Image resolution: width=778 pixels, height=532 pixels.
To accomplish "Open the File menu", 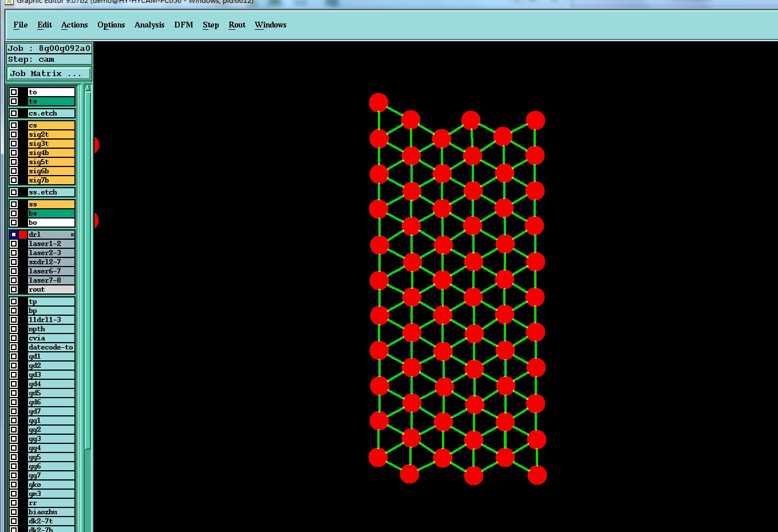I will [21, 25].
